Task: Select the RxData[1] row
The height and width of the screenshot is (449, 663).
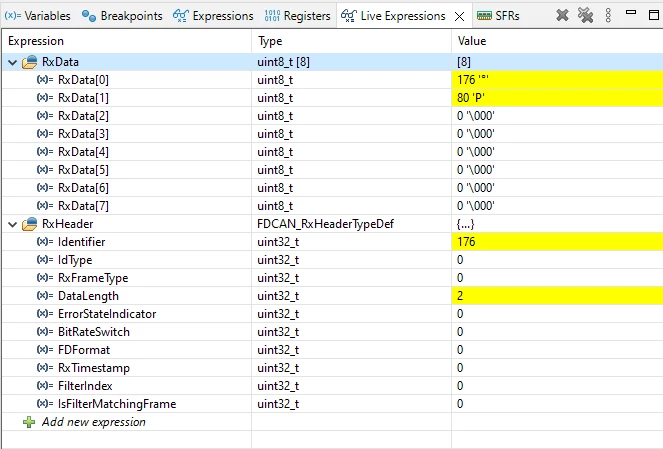Action: click(332, 98)
